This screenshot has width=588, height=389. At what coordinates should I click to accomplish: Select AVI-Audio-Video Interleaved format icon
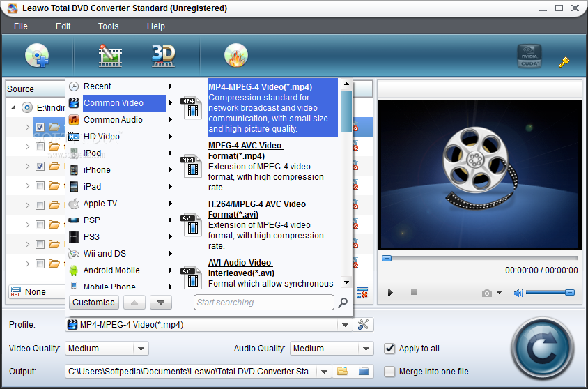[192, 277]
